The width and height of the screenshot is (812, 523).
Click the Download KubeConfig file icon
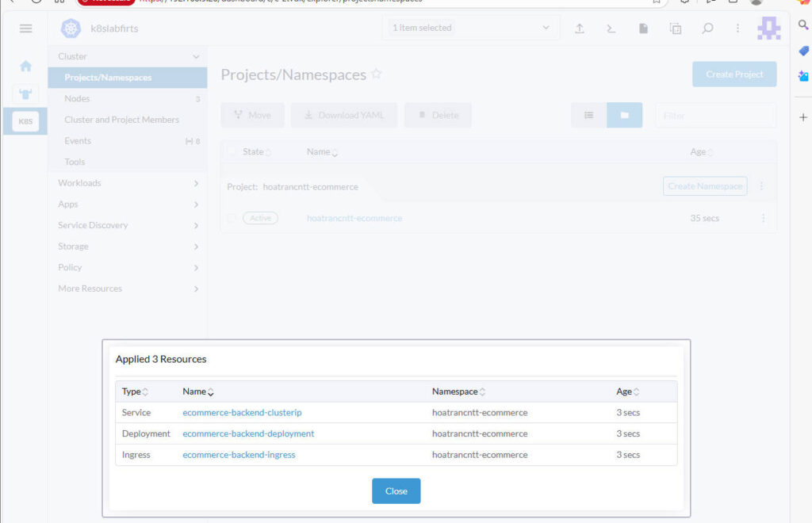[x=644, y=29]
